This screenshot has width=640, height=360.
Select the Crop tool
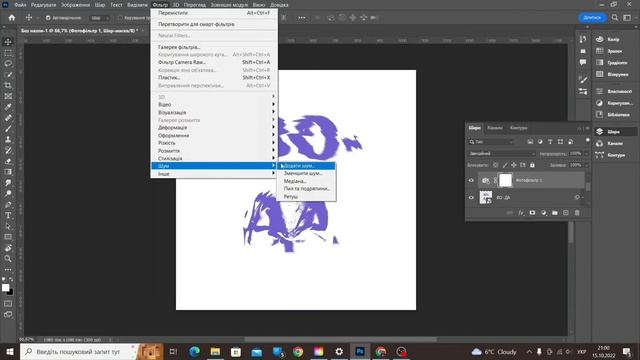point(8,85)
